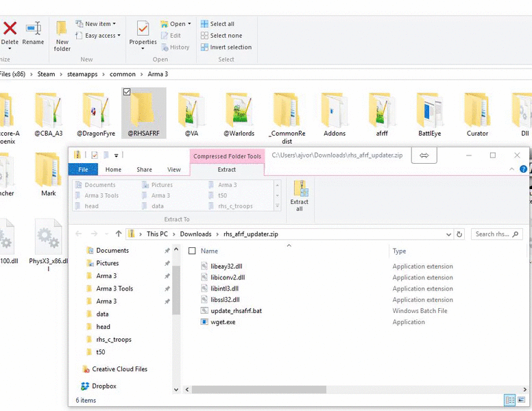
Task: Select the afrff folder
Action: click(382, 114)
